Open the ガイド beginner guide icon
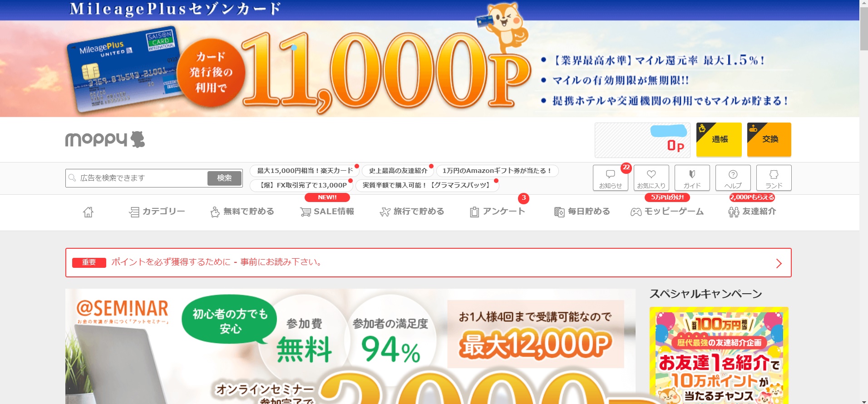This screenshot has width=868, height=404. point(692,178)
